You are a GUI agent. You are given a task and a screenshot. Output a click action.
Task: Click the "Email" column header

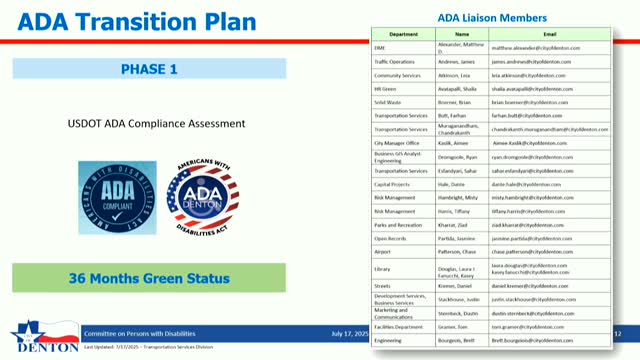[550, 34]
